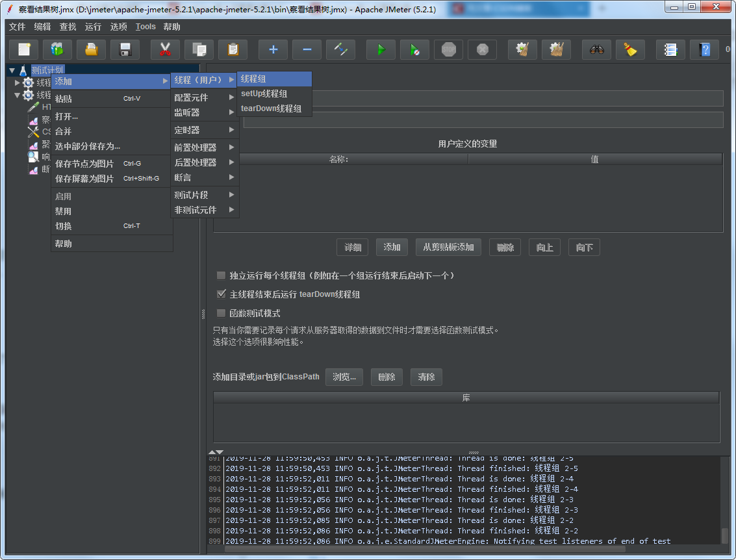Screen dimensions: 736x560
Task: Click the test plan flask icon in tree
Action: pyautogui.click(x=23, y=70)
